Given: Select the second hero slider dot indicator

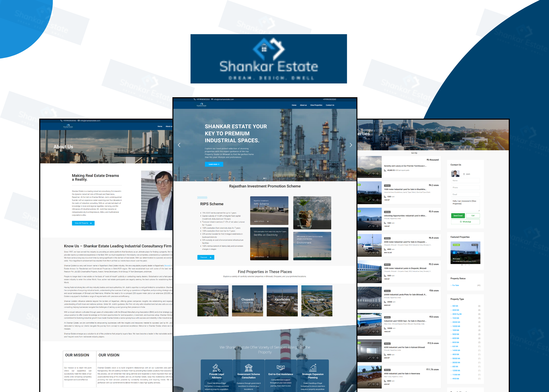Looking at the screenshot, I should (266, 178).
